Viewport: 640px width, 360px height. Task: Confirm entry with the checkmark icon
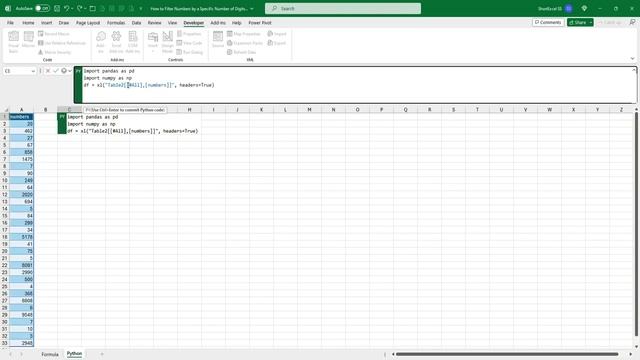pyautogui.click(x=56, y=71)
